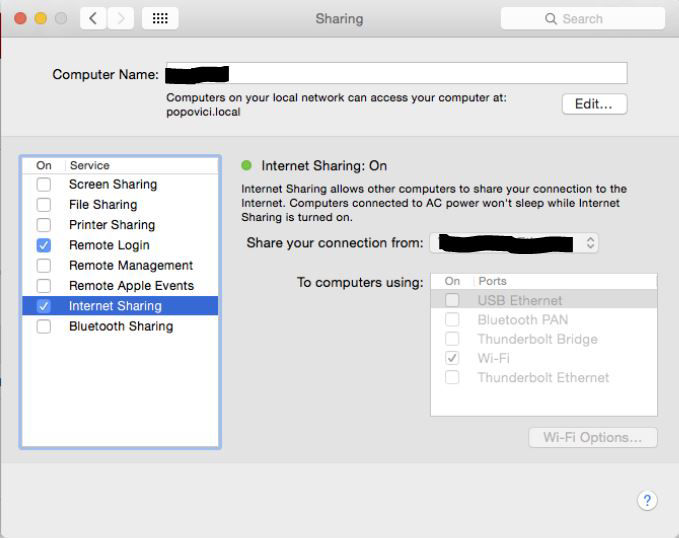Select the Internet Sharing service row

120,306
